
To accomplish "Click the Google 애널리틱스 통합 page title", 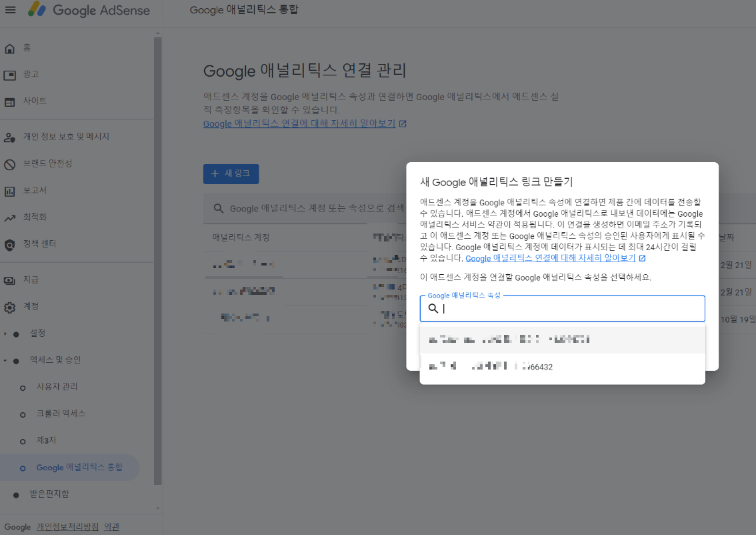I will click(x=244, y=9).
